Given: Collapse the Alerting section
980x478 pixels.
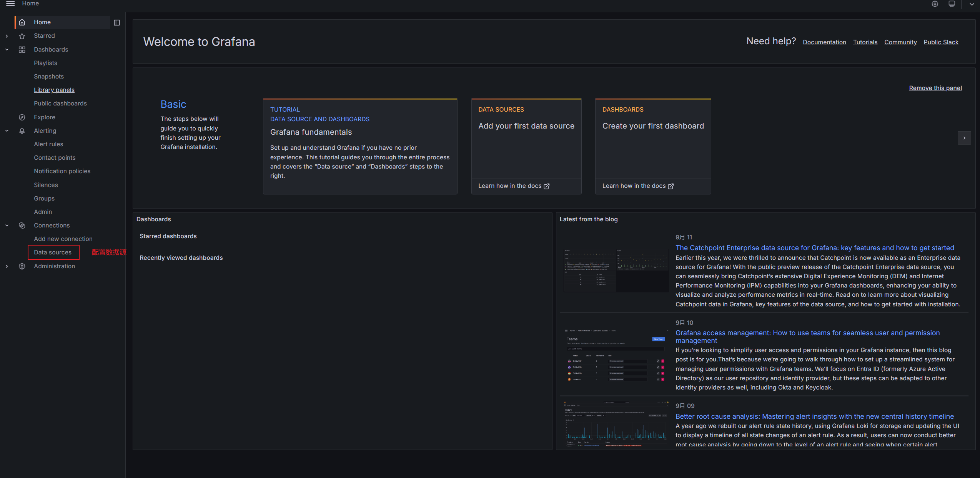Looking at the screenshot, I should (x=7, y=131).
